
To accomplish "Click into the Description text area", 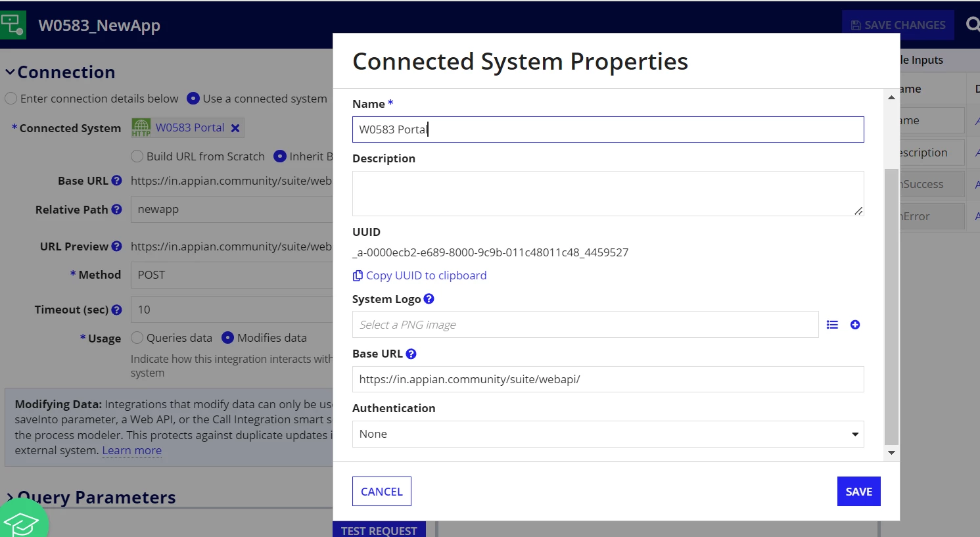I will tap(608, 194).
